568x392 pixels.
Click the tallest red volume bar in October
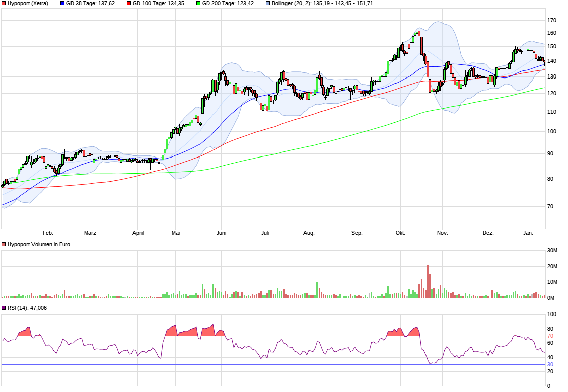(x=428, y=282)
